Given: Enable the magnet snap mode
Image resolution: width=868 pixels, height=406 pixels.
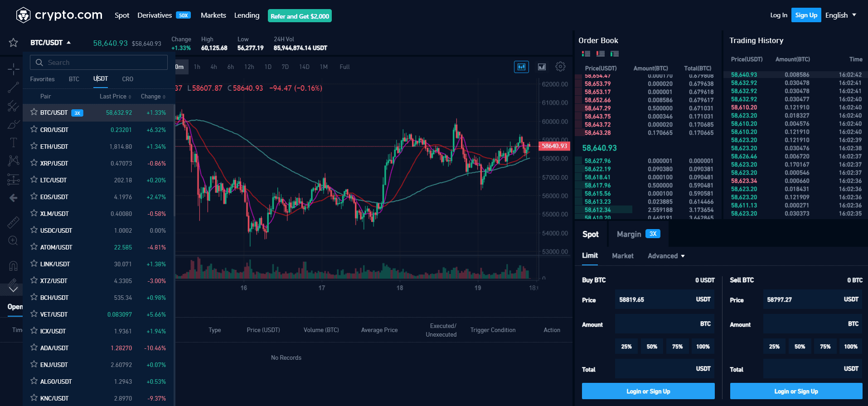Looking at the screenshot, I should point(13,266).
